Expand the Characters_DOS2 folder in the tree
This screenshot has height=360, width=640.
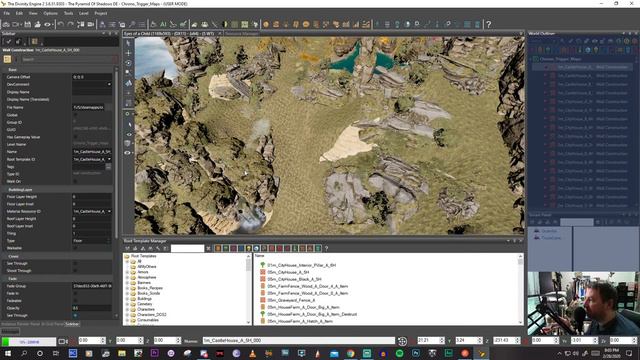point(127,315)
